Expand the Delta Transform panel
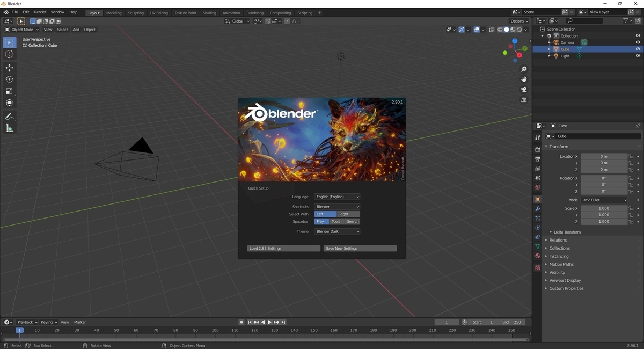This screenshot has height=349, width=644. (x=567, y=232)
